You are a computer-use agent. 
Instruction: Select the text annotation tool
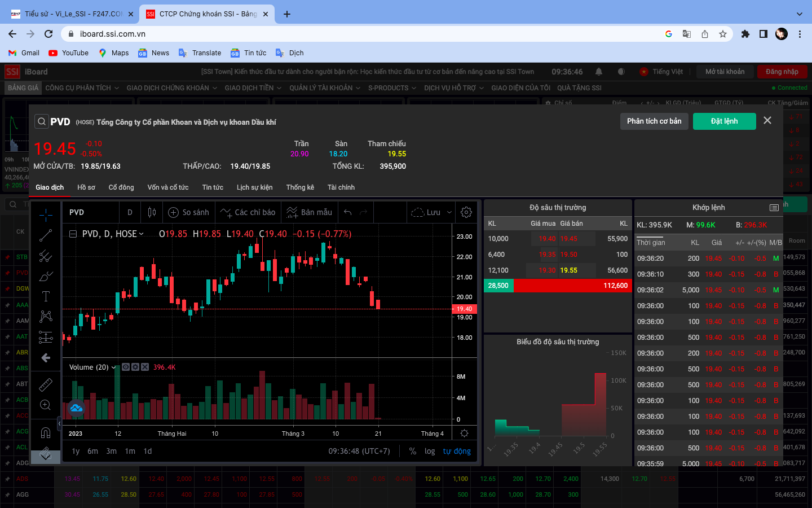pyautogui.click(x=46, y=296)
